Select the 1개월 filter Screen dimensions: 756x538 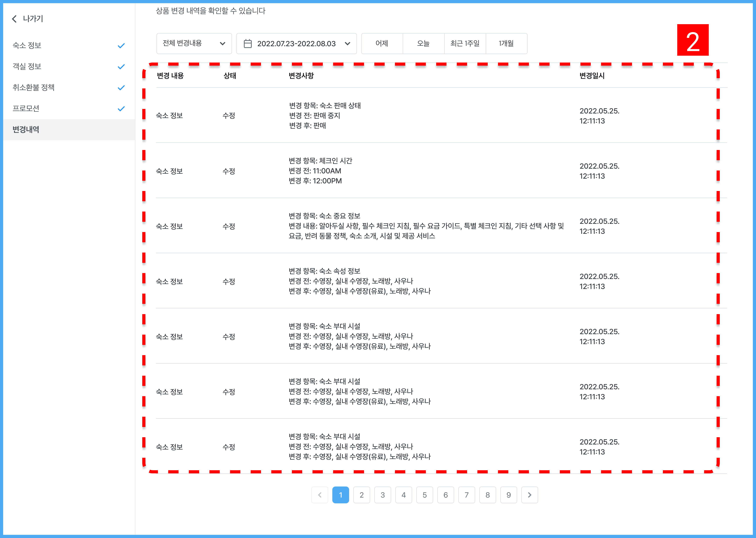pyautogui.click(x=506, y=43)
